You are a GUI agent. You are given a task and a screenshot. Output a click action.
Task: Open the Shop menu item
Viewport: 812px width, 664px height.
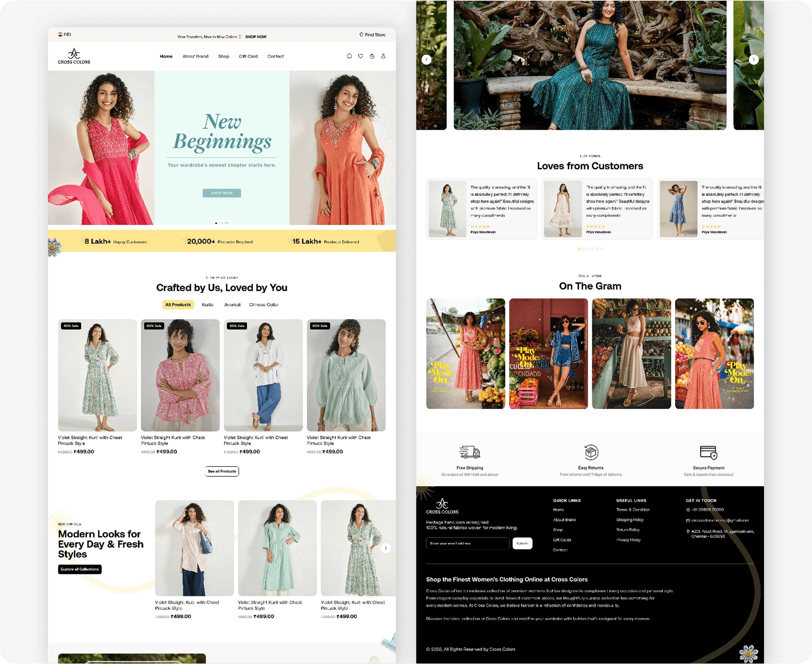tap(224, 56)
